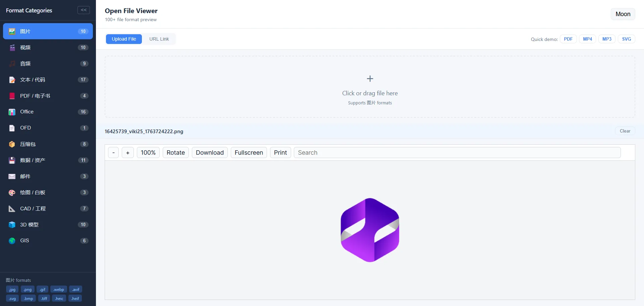Click the count badge 8 beside 压缩包

(84, 144)
